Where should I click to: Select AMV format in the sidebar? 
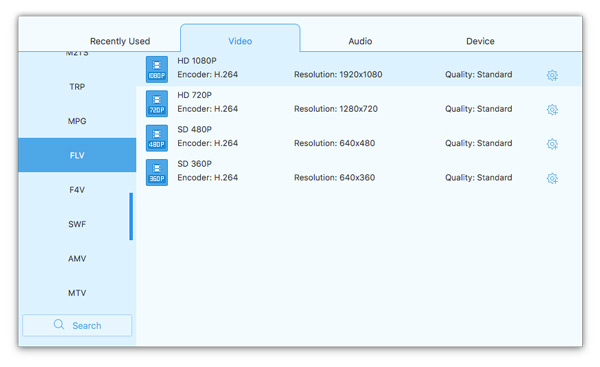coord(77,259)
